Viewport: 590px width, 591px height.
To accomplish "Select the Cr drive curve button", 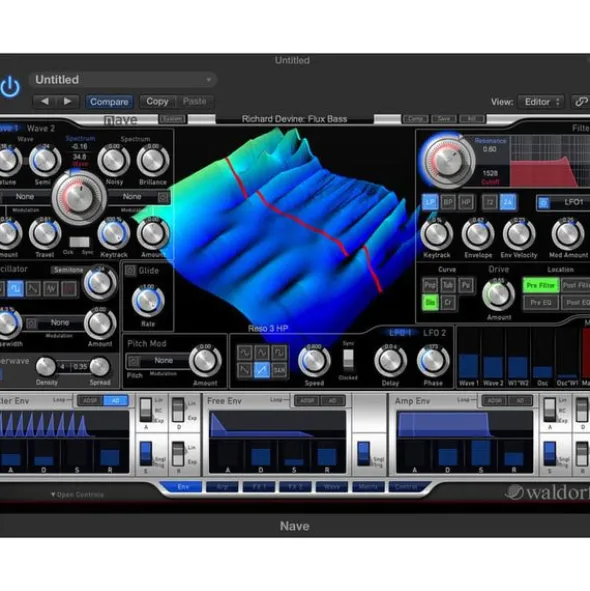I will 447,302.
